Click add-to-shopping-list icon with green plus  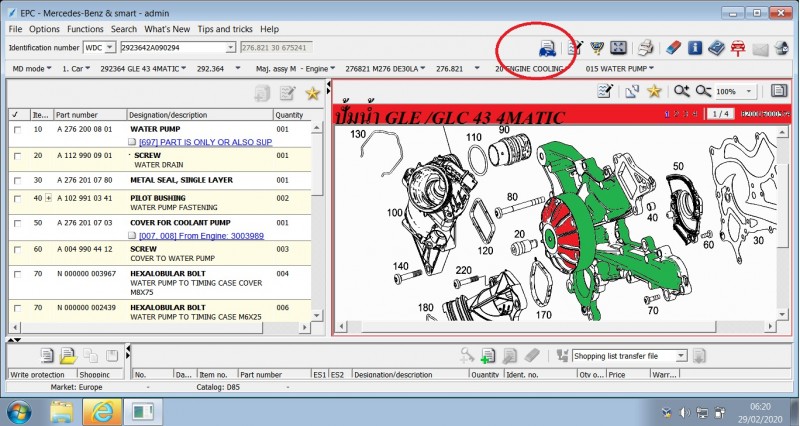point(488,356)
